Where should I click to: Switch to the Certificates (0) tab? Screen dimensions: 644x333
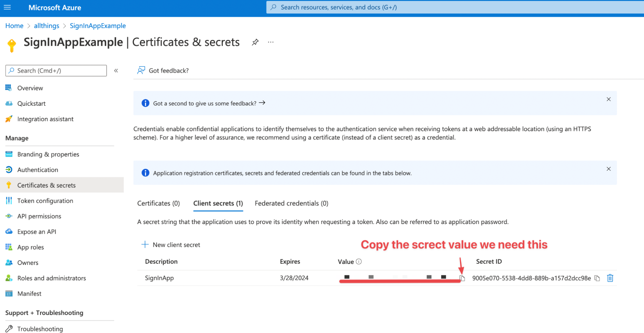point(159,203)
